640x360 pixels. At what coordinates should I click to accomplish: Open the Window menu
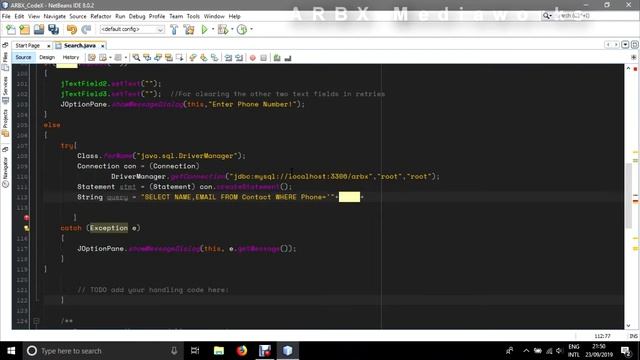coord(214,16)
